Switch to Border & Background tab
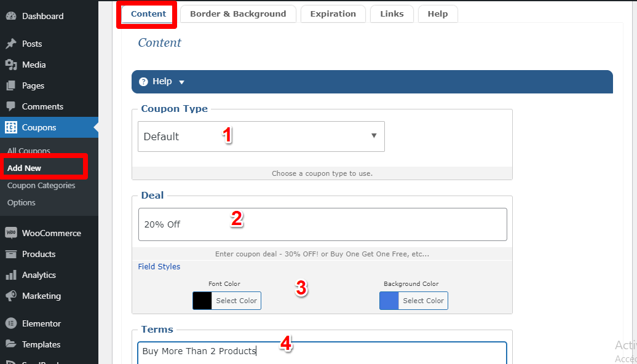 tap(238, 14)
